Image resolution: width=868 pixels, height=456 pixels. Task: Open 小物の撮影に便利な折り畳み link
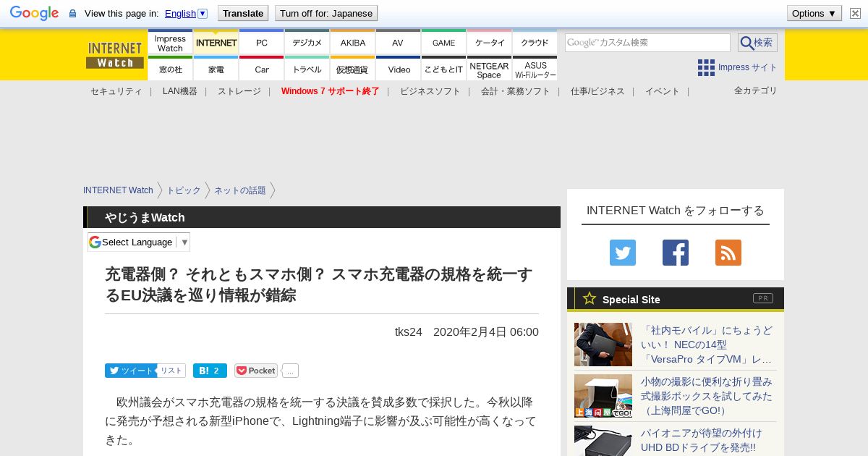coord(707,396)
